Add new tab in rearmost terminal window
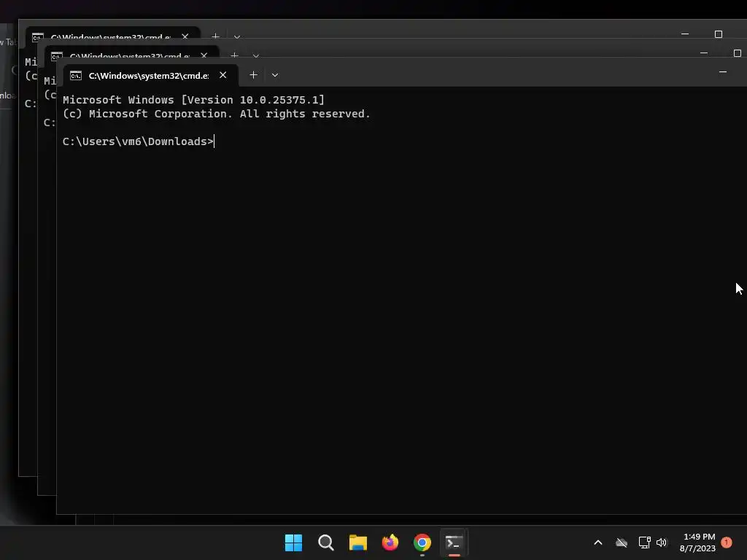 pyautogui.click(x=215, y=36)
